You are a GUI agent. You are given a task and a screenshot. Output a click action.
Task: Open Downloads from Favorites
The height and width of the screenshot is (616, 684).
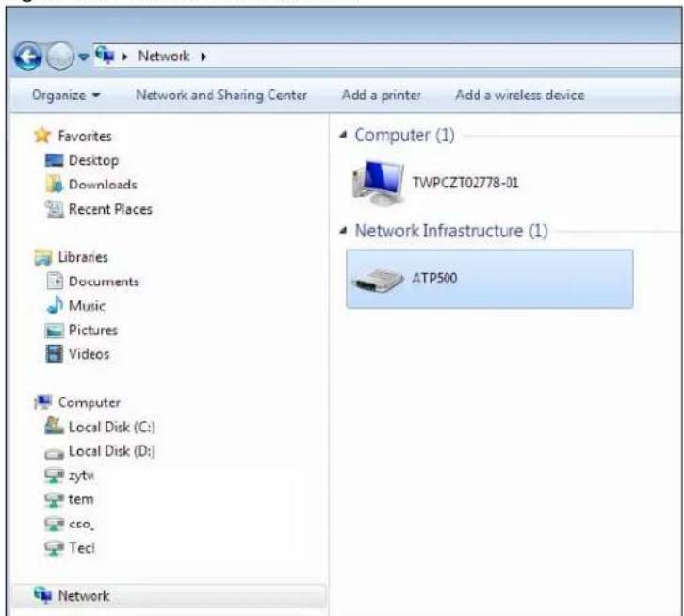[x=103, y=185]
